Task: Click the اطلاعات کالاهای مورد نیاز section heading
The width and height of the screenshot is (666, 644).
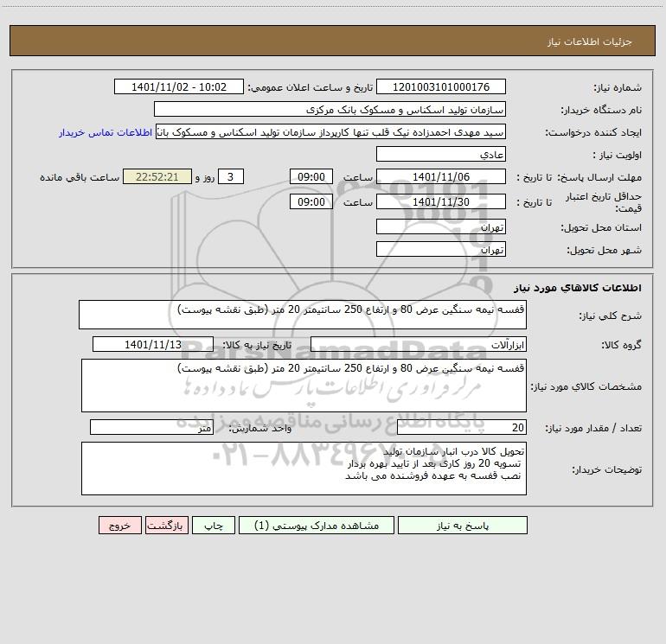Action: click(x=578, y=288)
